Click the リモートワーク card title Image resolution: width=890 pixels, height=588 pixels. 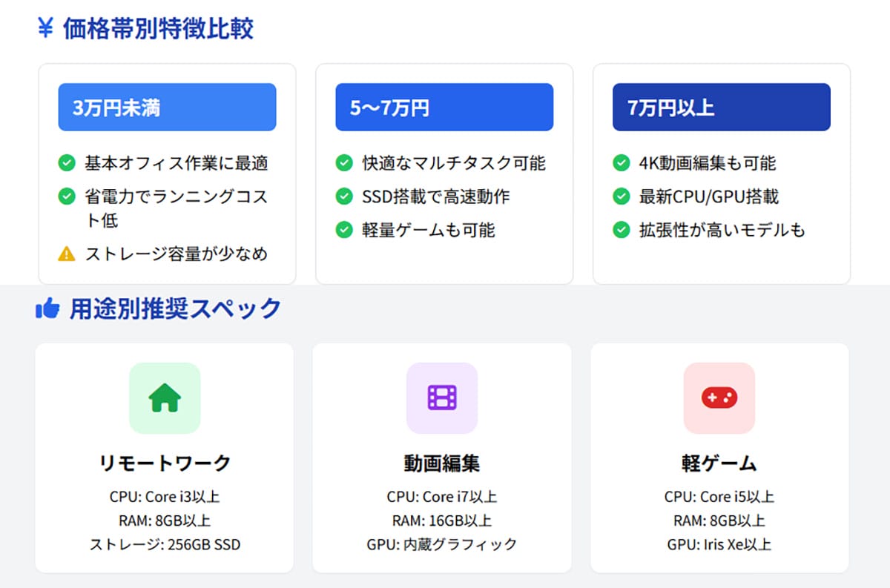pyautogui.click(x=165, y=463)
